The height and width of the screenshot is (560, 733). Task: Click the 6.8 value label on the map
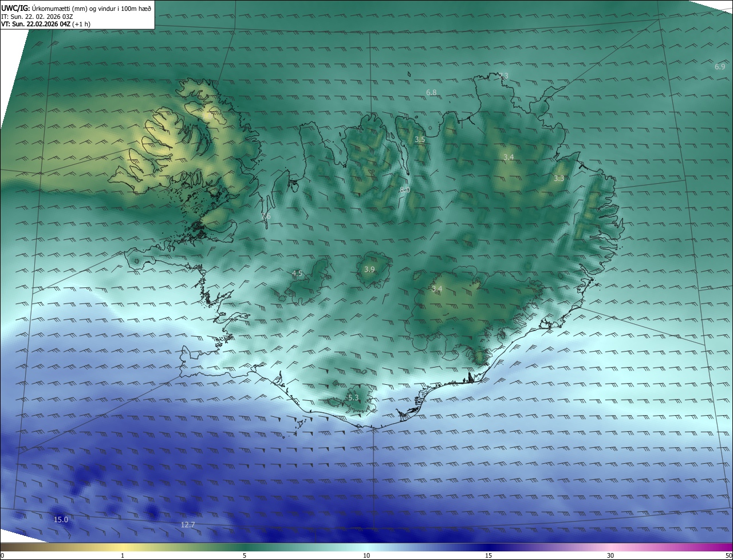[x=431, y=92]
